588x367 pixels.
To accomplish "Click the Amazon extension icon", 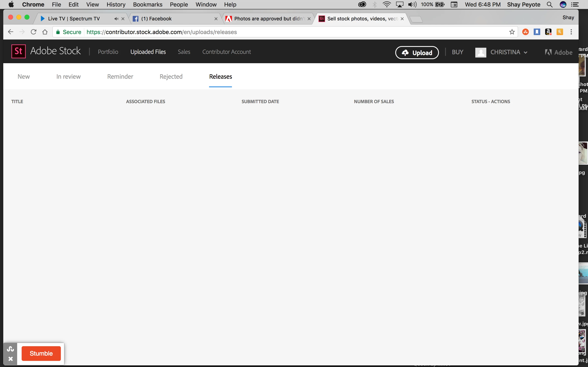I will (x=548, y=32).
